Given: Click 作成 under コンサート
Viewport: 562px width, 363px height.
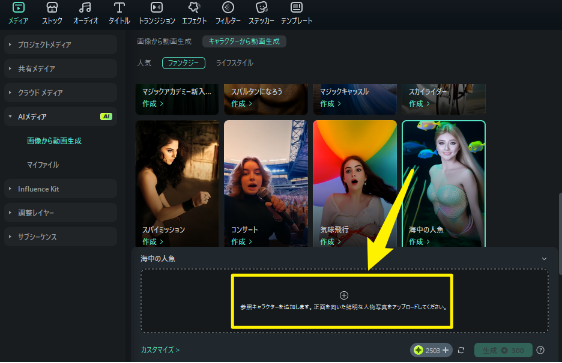Looking at the screenshot, I should (242, 242).
